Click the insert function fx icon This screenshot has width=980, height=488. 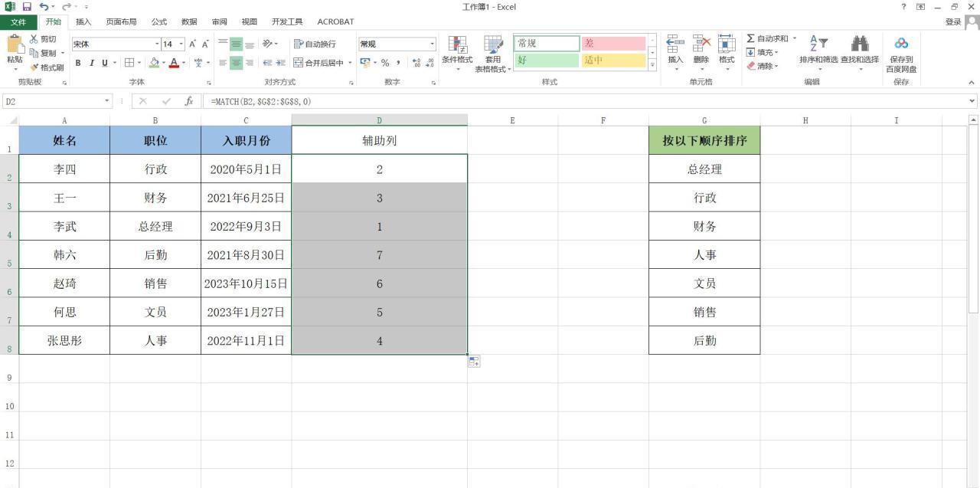point(189,101)
